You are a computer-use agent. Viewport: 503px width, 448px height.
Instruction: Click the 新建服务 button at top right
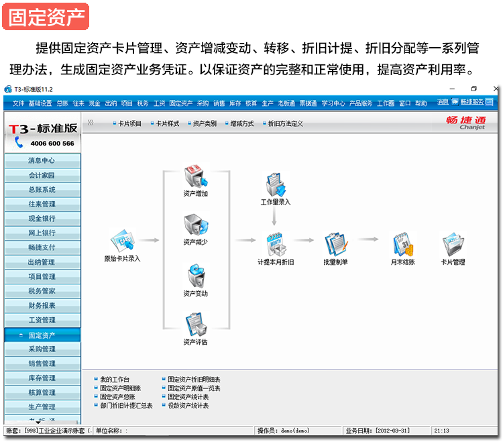pos(473,103)
